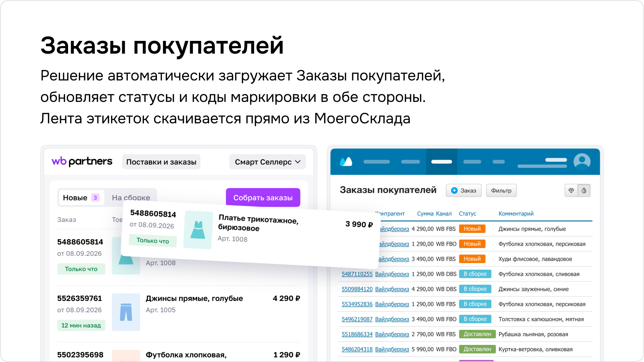
Task: Open Вайлдберриз link in row 5487110255
Action: pos(392,274)
